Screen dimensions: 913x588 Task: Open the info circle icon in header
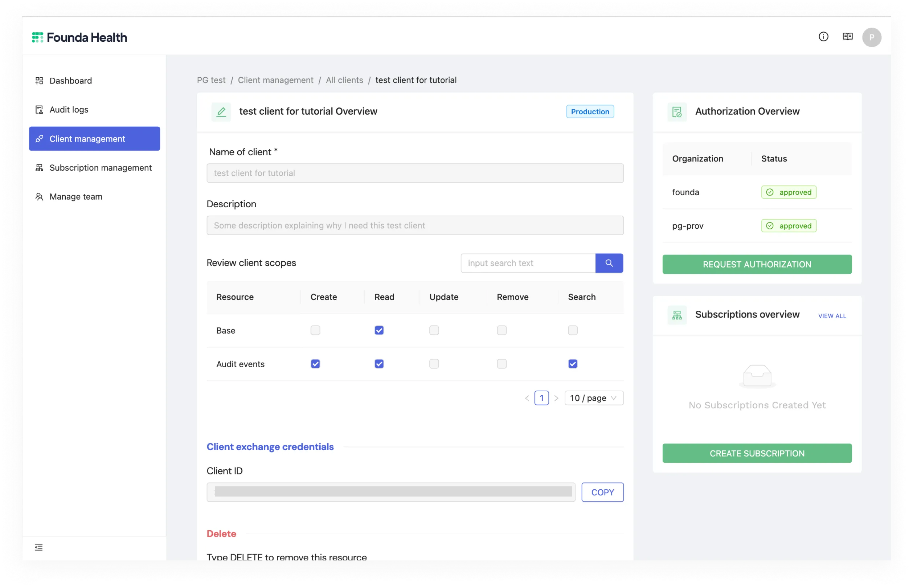[x=823, y=37]
